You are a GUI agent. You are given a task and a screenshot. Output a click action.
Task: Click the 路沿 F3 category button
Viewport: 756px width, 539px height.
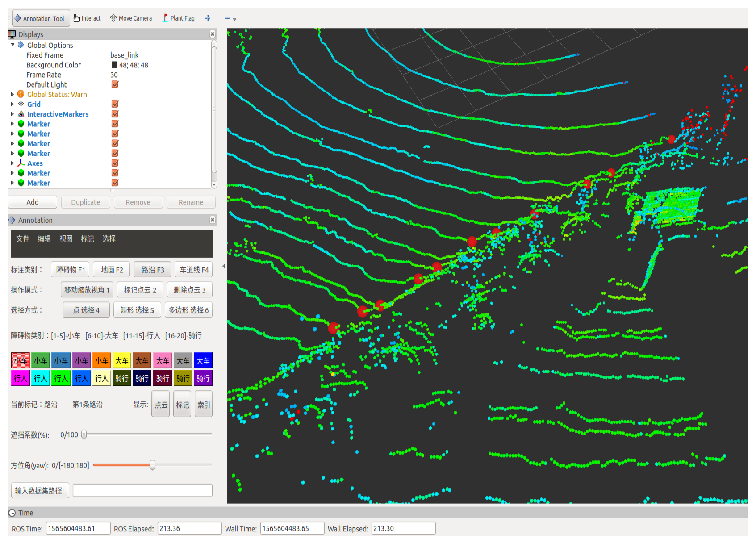pos(153,270)
